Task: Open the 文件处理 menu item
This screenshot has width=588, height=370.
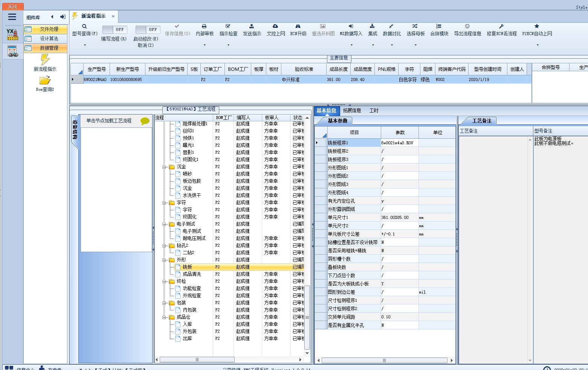Action: (46, 29)
